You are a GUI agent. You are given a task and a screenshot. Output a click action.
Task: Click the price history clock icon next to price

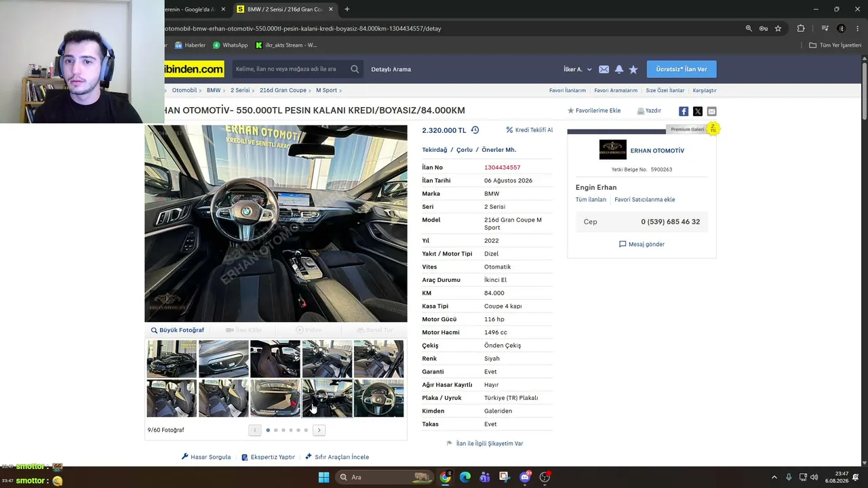coord(475,130)
